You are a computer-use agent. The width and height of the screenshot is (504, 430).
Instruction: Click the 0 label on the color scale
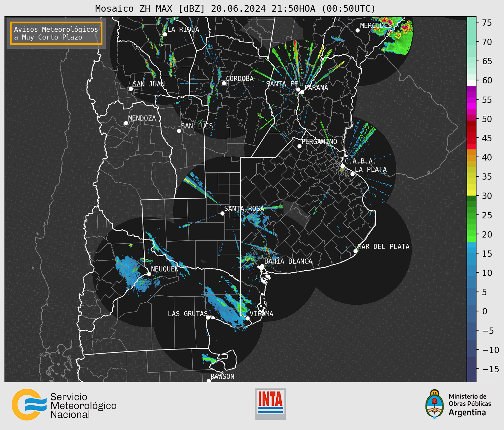point(484,311)
